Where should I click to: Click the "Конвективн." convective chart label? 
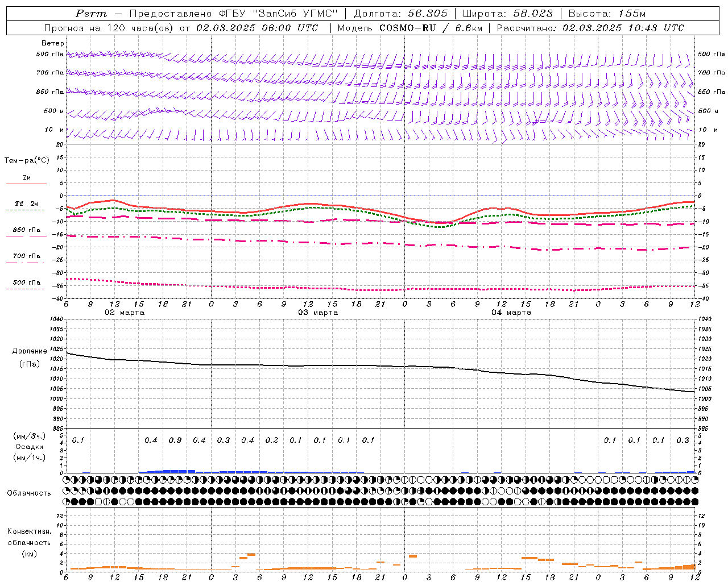tap(29, 531)
